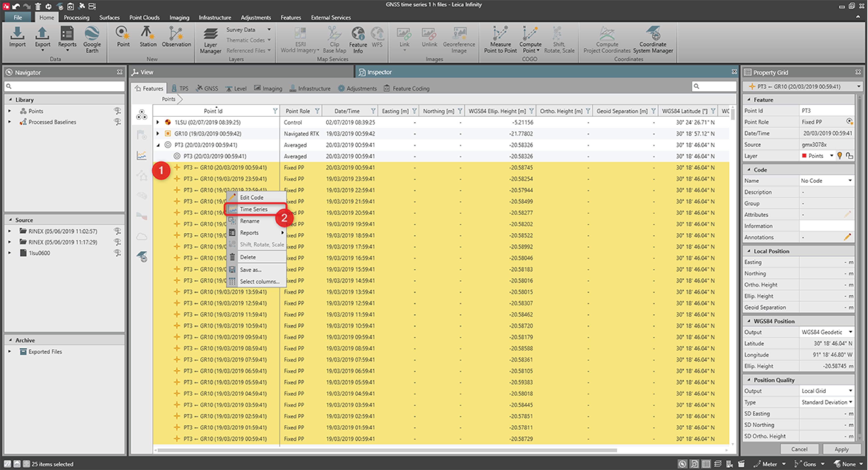Click the pencil icon next to Annotations
Screen dimensions: 868x470
tap(847, 237)
